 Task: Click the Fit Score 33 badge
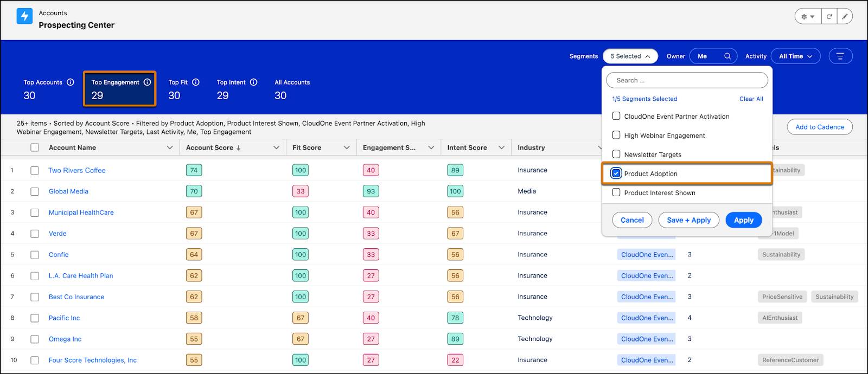[300, 191]
